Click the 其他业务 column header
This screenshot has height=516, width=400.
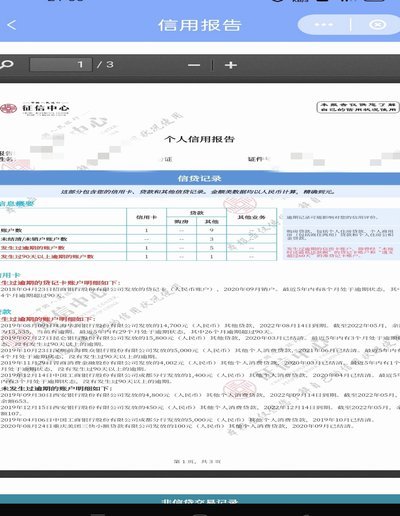[251, 217]
